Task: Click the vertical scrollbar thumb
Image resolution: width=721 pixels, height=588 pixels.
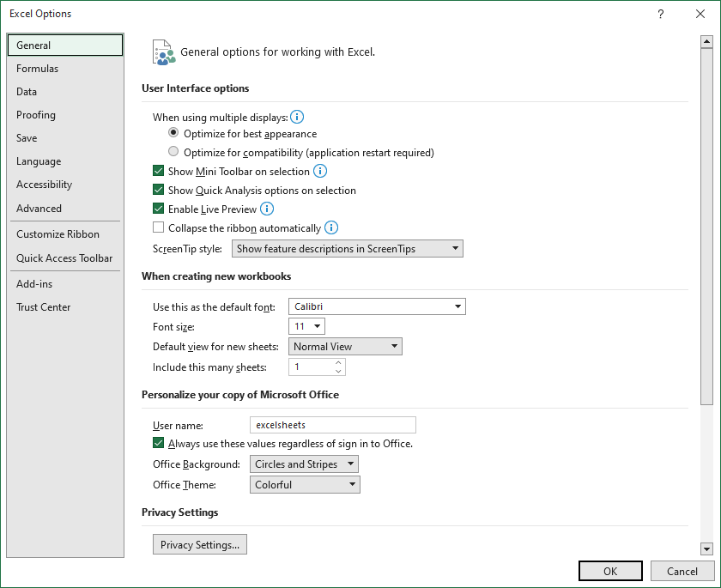Action: click(x=706, y=227)
